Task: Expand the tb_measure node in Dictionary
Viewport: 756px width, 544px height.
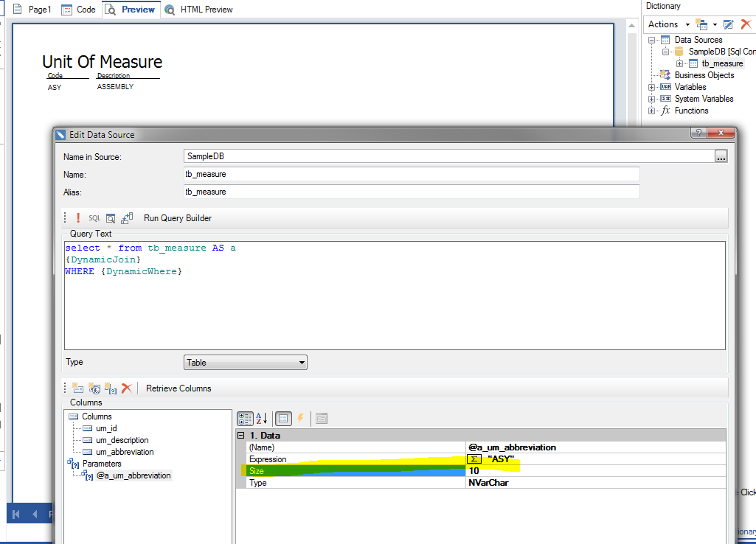Action: (x=679, y=63)
